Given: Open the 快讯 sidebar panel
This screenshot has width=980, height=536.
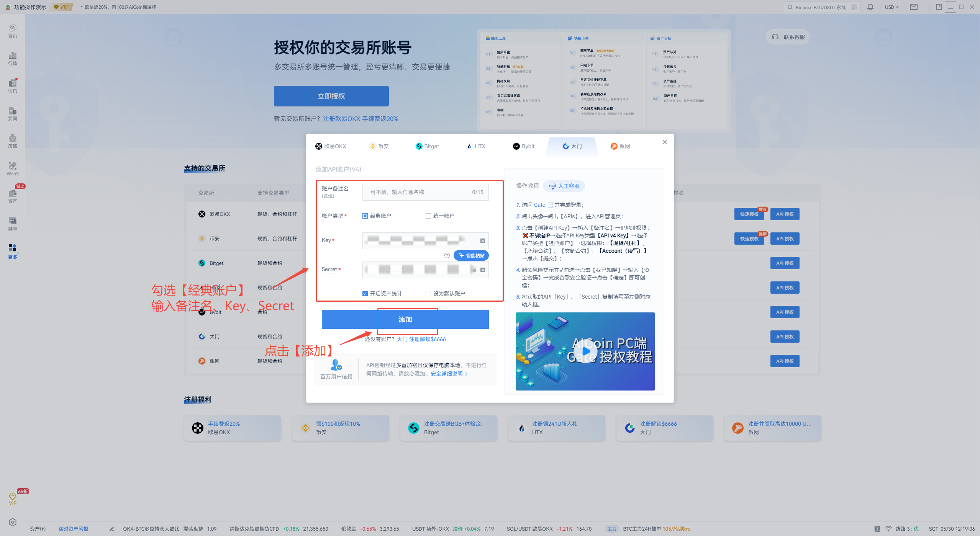Looking at the screenshot, I should [x=12, y=86].
